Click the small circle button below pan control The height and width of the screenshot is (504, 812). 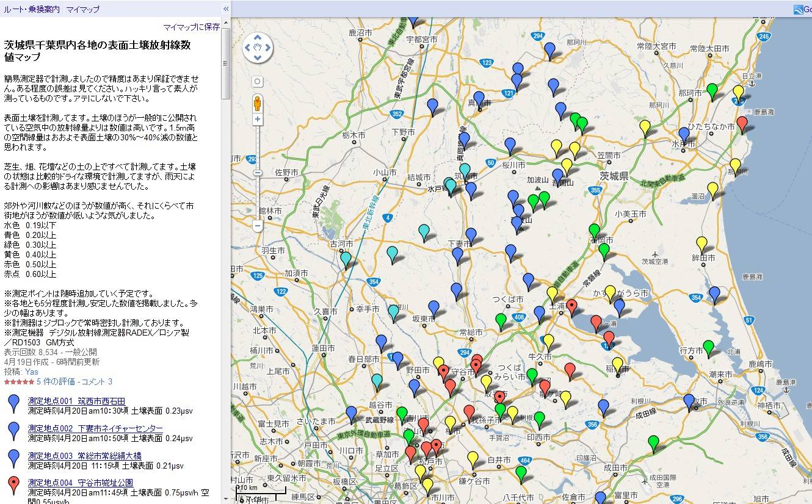[x=258, y=81]
